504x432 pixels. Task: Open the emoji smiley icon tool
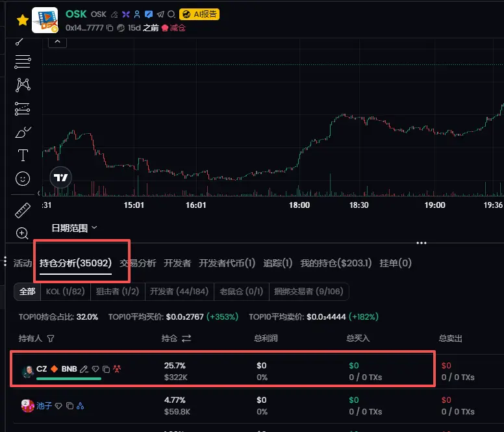(x=23, y=179)
